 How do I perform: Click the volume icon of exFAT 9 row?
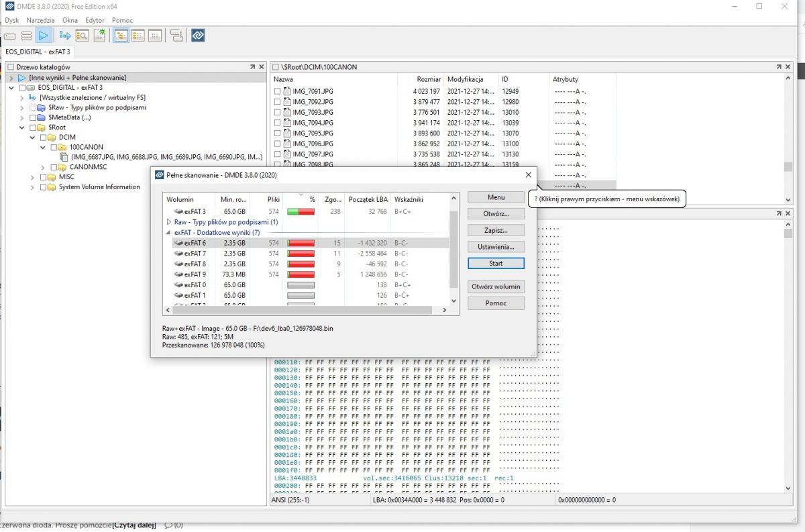click(x=178, y=274)
